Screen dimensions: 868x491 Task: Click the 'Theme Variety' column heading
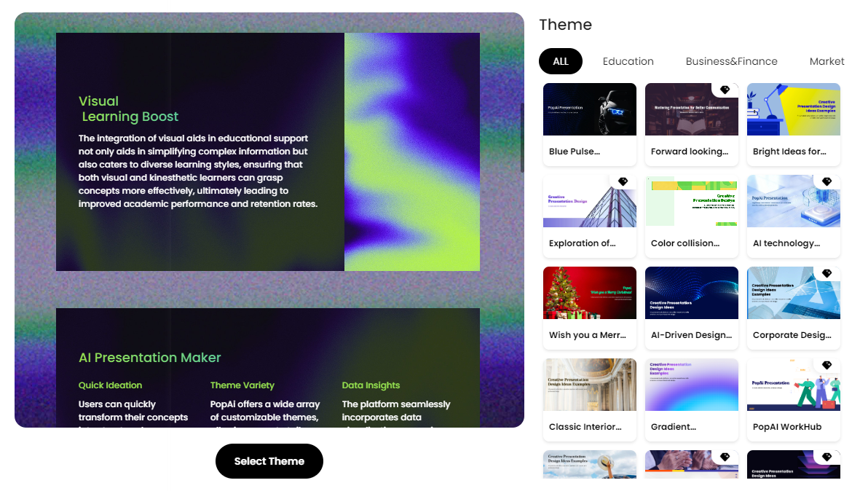[242, 385]
